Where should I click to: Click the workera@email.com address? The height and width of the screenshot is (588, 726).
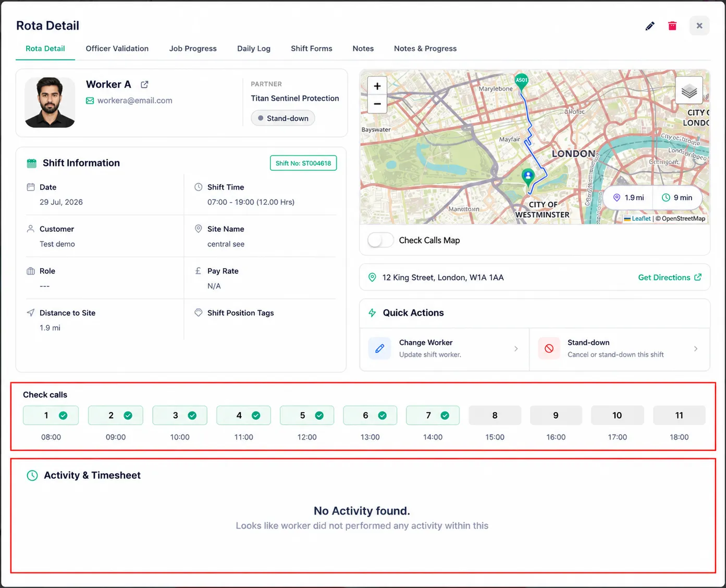click(134, 101)
